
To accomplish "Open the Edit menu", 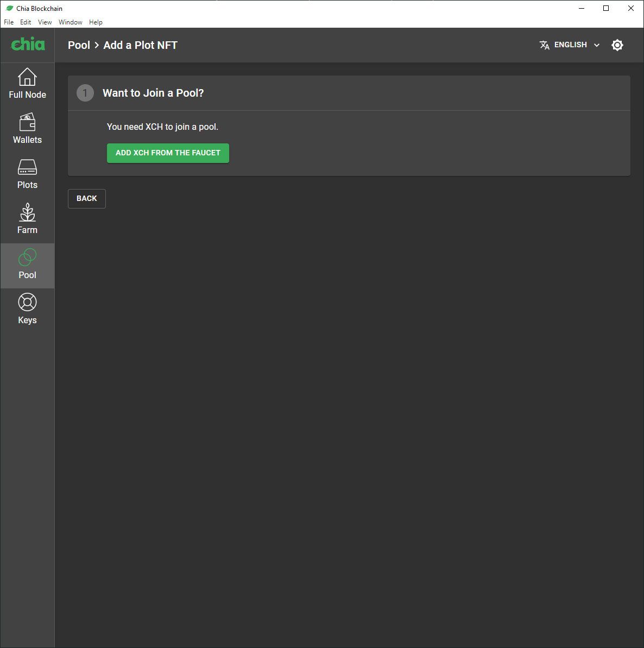I will point(26,22).
